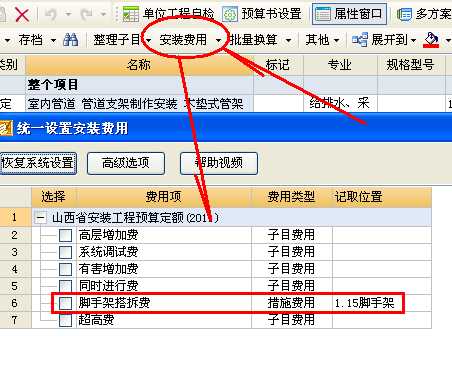Image resolution: width=452 pixels, height=387 pixels.
Task: Click the 费用类型 column header
Action: point(292,197)
